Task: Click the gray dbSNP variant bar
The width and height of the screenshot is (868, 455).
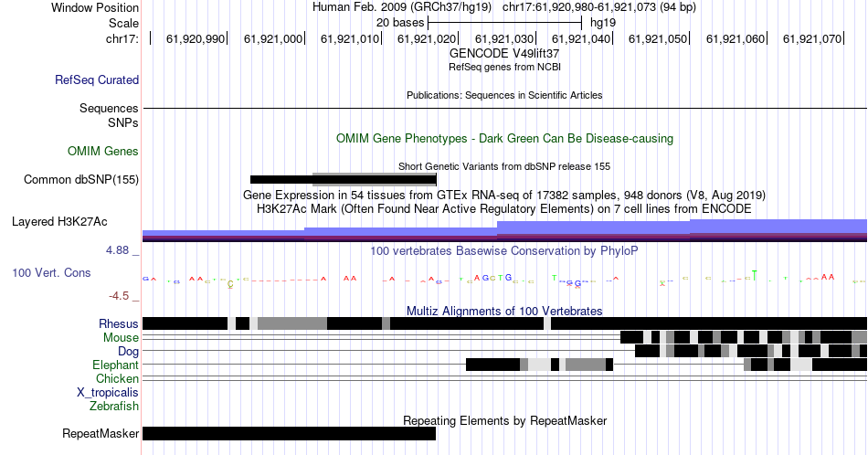Action: [x=375, y=179]
